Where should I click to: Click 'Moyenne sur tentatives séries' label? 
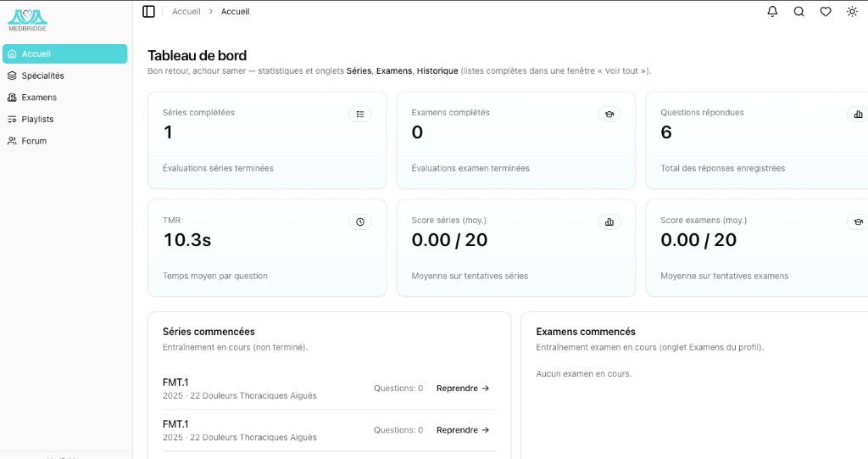click(470, 276)
